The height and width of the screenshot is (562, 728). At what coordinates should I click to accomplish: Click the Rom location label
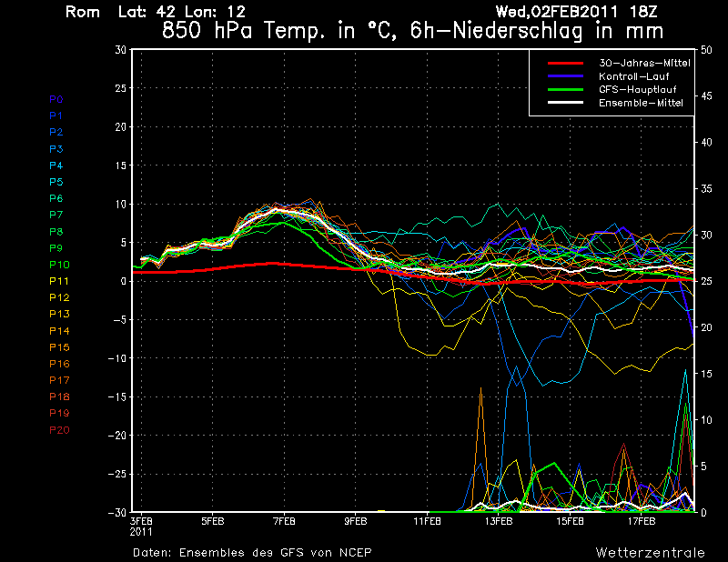point(83,12)
